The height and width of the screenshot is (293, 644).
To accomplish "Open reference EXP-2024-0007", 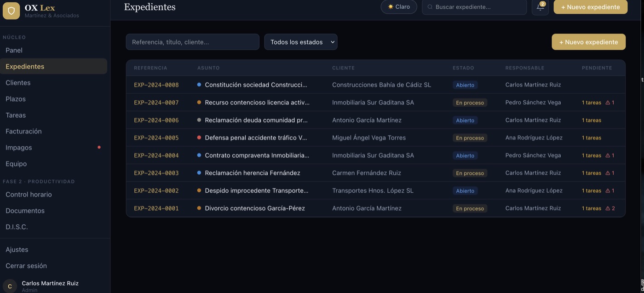I will pyautogui.click(x=156, y=103).
